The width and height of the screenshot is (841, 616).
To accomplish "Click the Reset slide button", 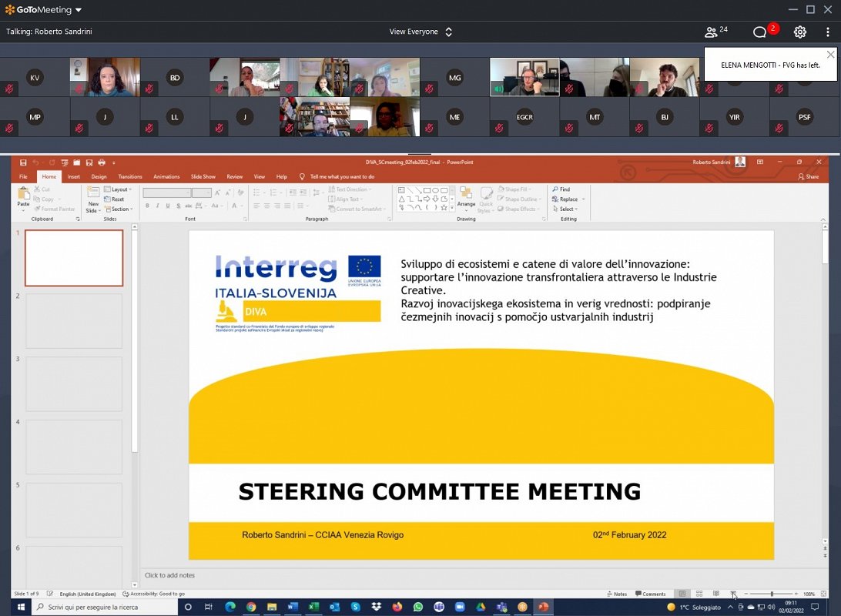I will tap(114, 199).
